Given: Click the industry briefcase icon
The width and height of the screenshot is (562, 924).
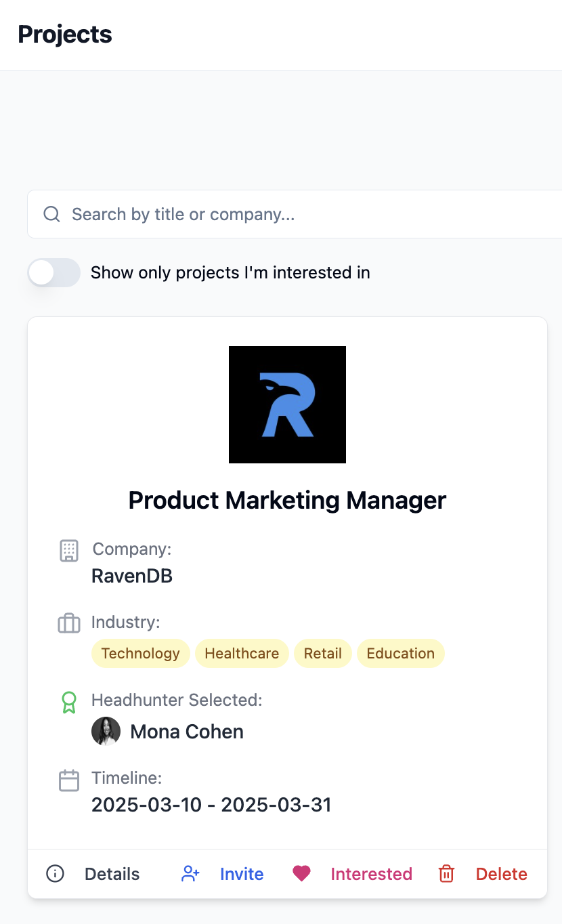Looking at the screenshot, I should pyautogui.click(x=69, y=623).
